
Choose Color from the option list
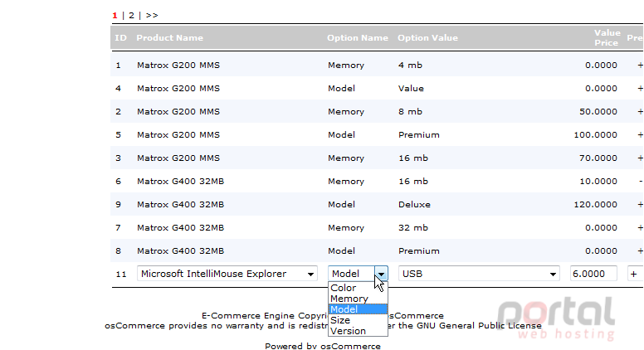(x=358, y=288)
